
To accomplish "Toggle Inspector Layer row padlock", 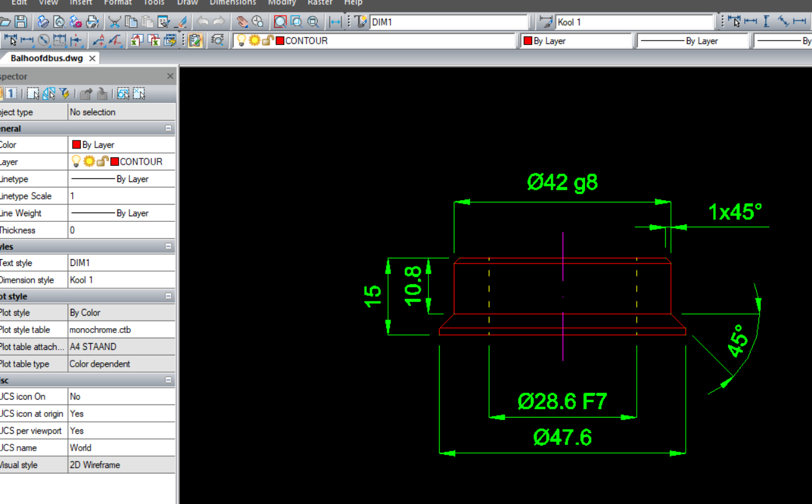I will [102, 162].
